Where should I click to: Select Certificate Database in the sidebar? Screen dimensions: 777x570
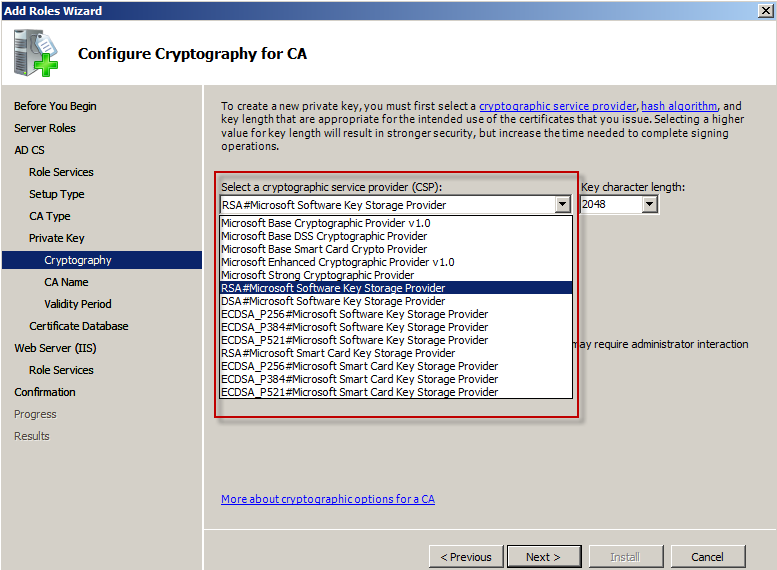point(79,326)
